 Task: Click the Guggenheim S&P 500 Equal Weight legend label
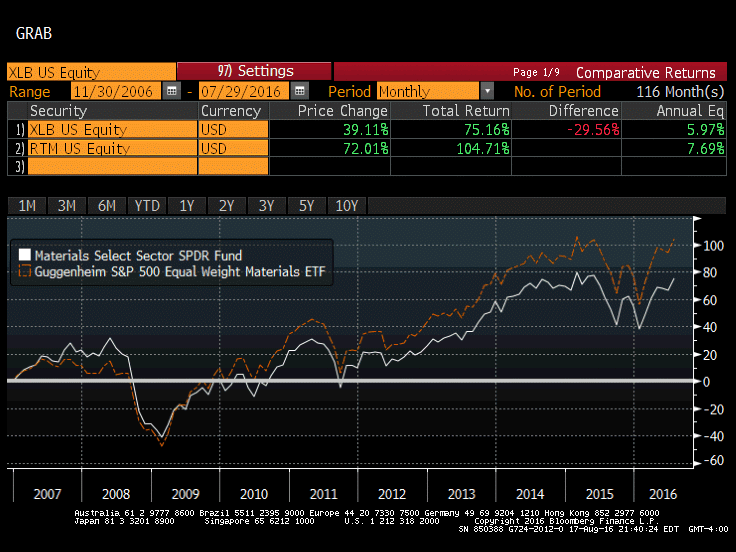point(180,271)
